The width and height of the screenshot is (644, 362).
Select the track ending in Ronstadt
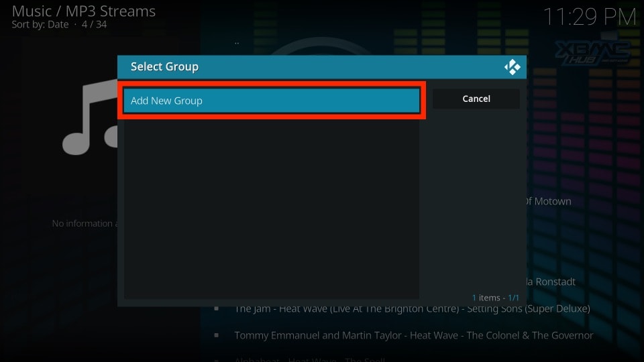tap(551, 282)
